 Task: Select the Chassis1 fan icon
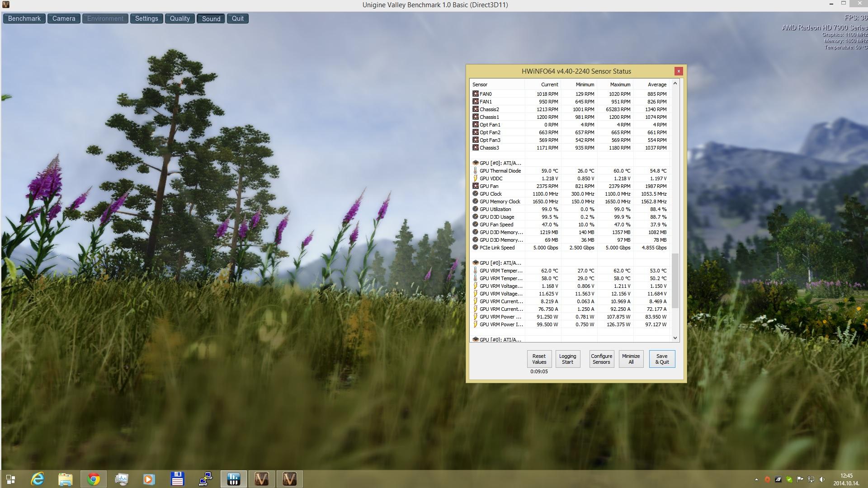tap(475, 117)
